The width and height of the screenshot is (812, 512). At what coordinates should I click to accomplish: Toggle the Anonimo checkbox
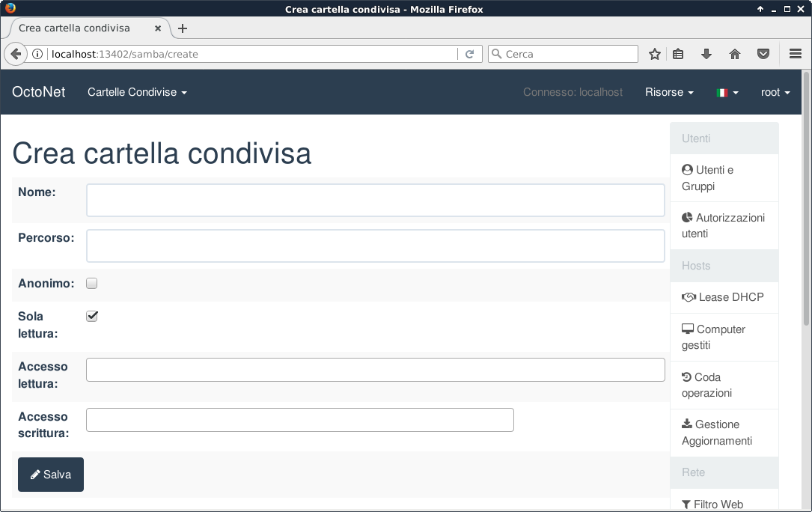tap(91, 284)
